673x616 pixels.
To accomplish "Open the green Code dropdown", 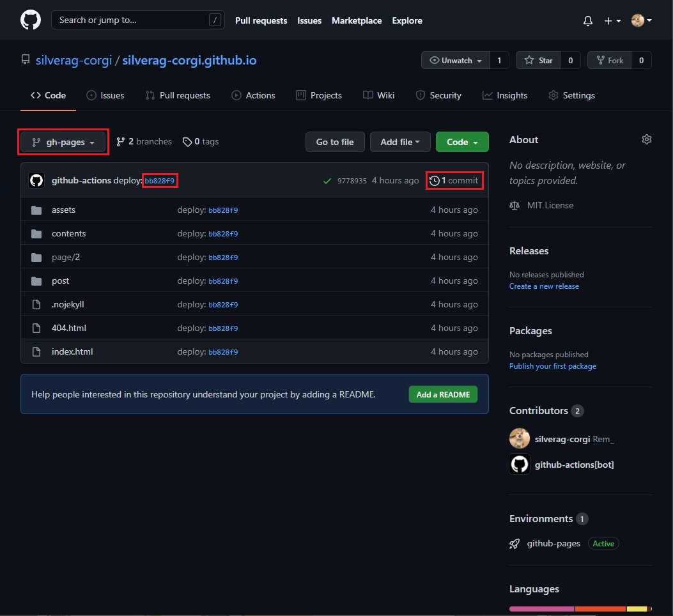I will pyautogui.click(x=462, y=142).
